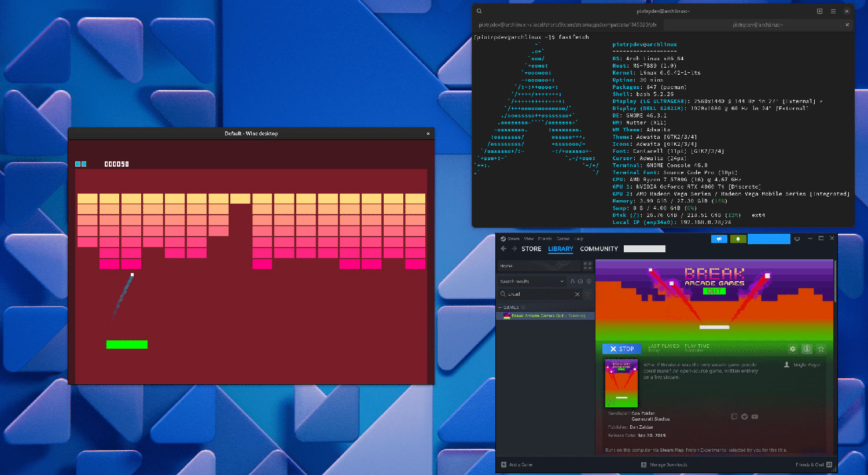Screen dimensions: 868x475
Task: Open the terminal hamburger menu
Action: click(x=833, y=11)
